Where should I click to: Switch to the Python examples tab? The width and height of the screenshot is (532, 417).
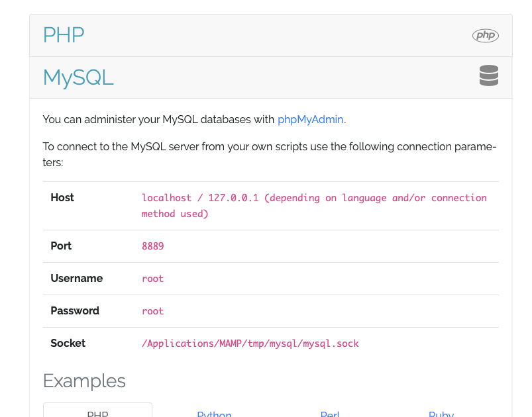pyautogui.click(x=214, y=414)
